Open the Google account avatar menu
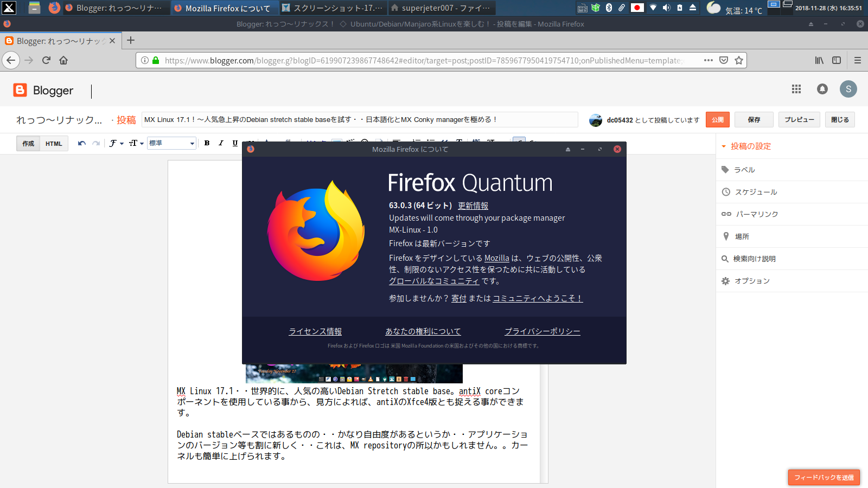Viewport: 868px width, 488px height. (x=848, y=89)
